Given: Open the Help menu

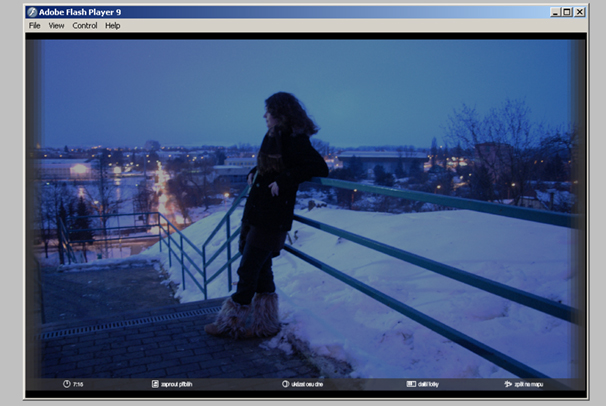Looking at the screenshot, I should 113,25.
